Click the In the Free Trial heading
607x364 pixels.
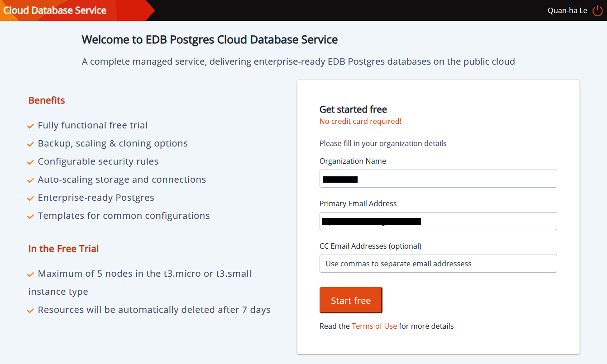click(63, 249)
